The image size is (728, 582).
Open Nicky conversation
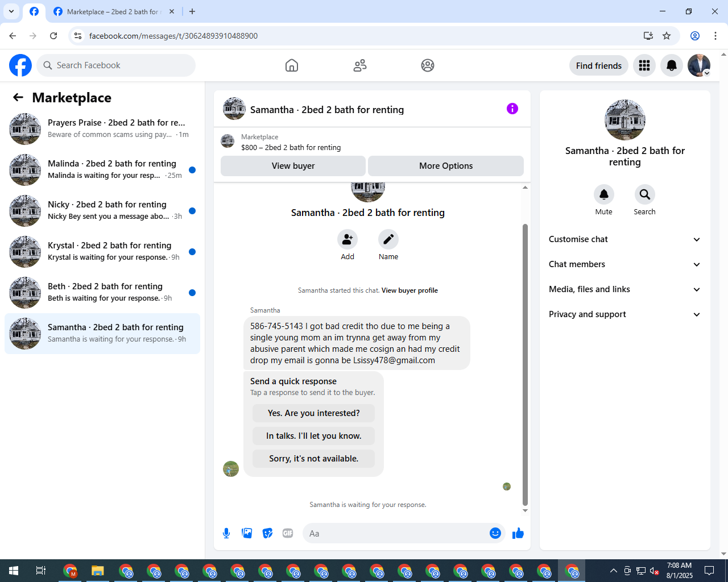tap(102, 211)
